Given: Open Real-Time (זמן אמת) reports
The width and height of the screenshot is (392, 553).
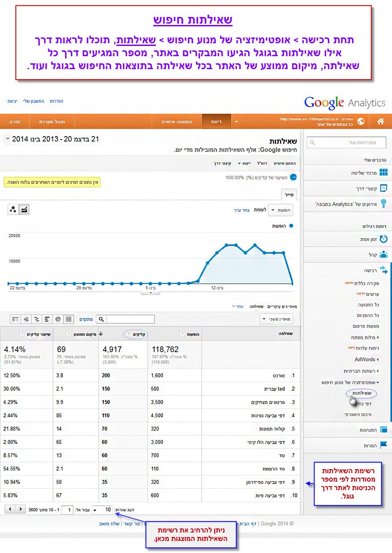Looking at the screenshot, I should point(383,239).
